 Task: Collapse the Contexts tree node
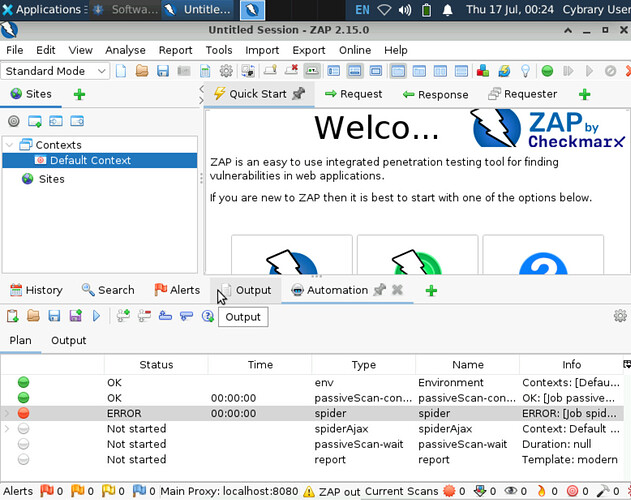click(10, 145)
